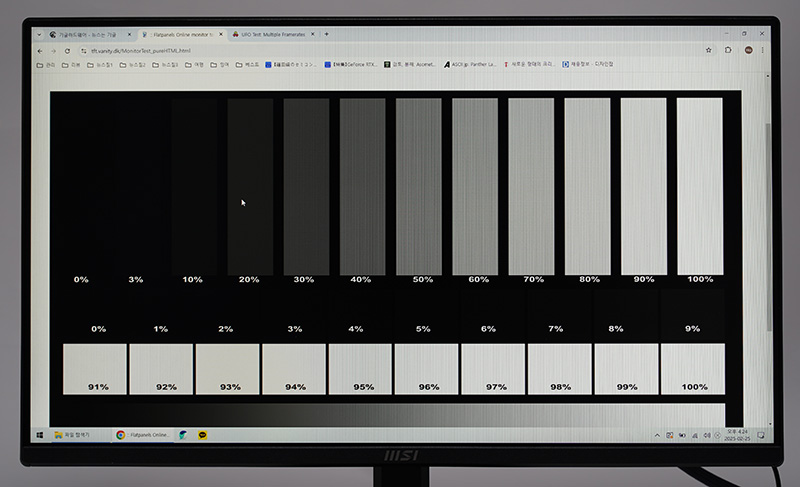Viewport: 800px width, 487px height.
Task: Click the page's vertical scrollbar thumb
Action: pos(768,227)
